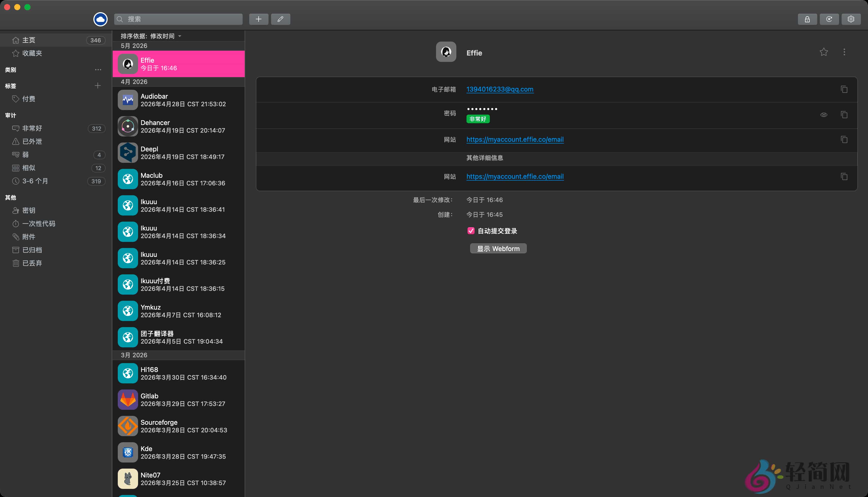The width and height of the screenshot is (868, 497).
Task: Select 收藏夹 in the sidebar
Action: pos(56,53)
